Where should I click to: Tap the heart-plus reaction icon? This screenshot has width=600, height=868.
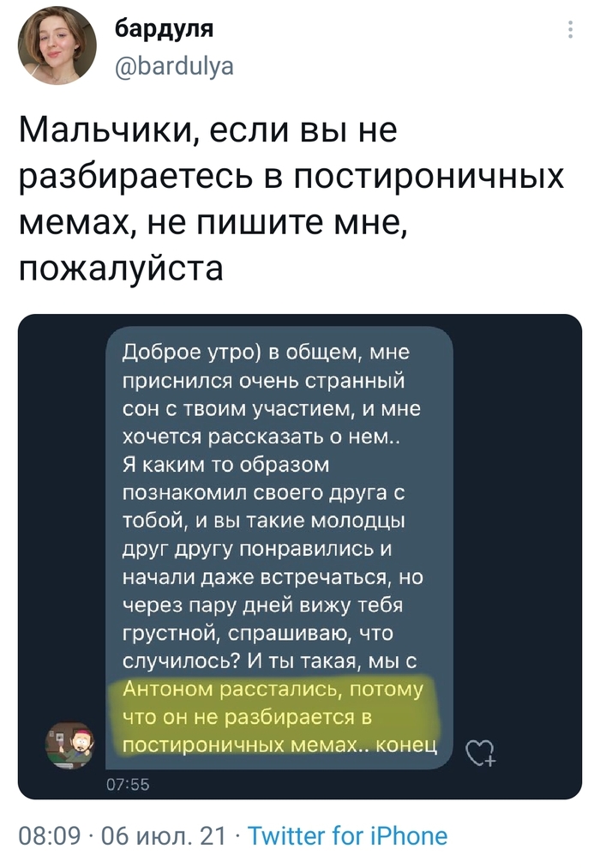[481, 753]
